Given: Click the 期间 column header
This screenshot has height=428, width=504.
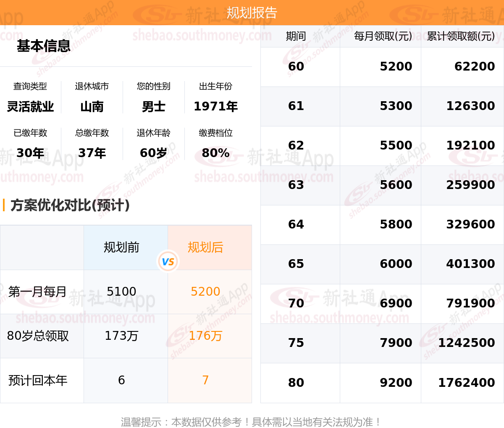Looking at the screenshot, I should click(x=296, y=36).
